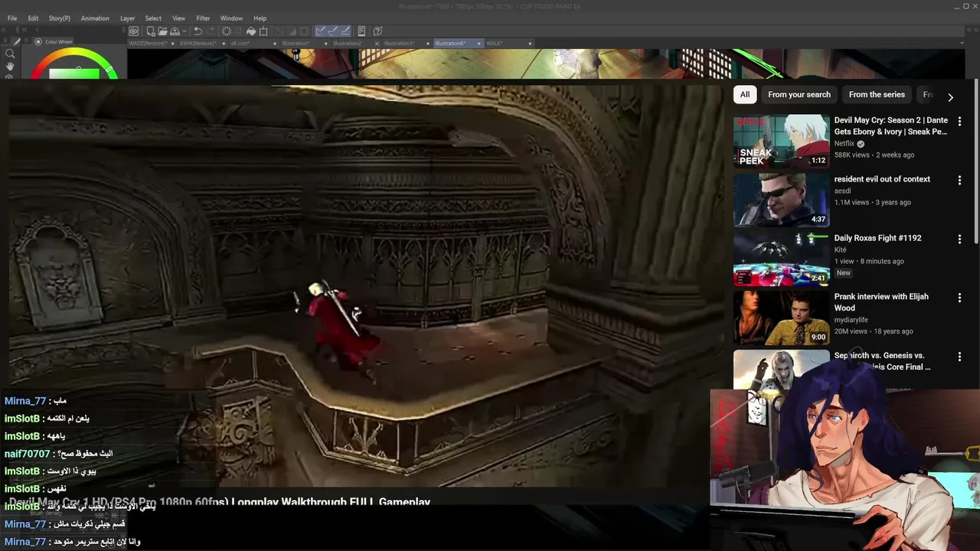
Task: Click the Redo arrow icon
Action: tap(210, 31)
